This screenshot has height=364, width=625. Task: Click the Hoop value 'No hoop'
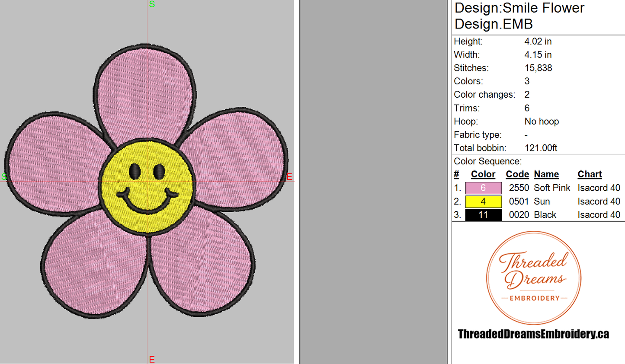[x=542, y=121]
